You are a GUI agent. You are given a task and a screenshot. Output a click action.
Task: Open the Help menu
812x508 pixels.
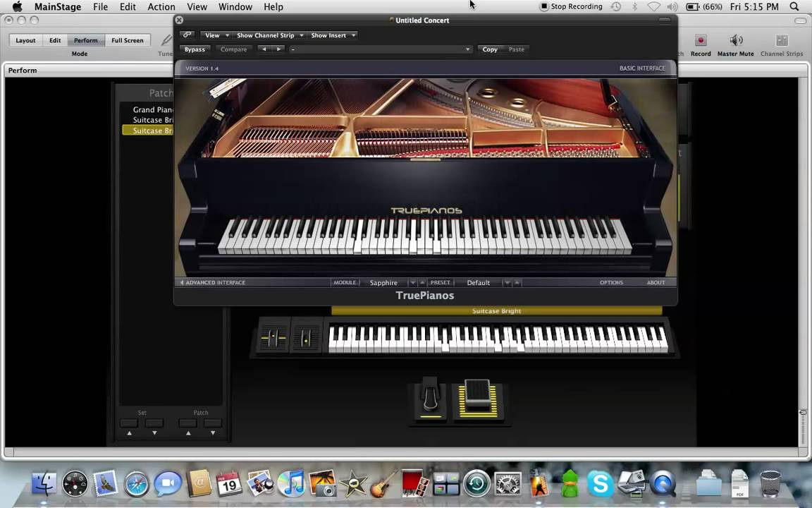click(273, 7)
